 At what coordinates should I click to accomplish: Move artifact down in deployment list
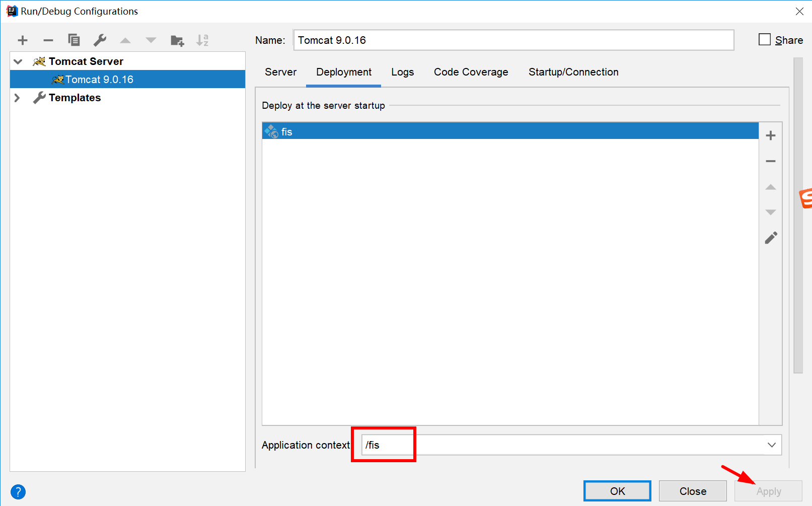tap(771, 212)
